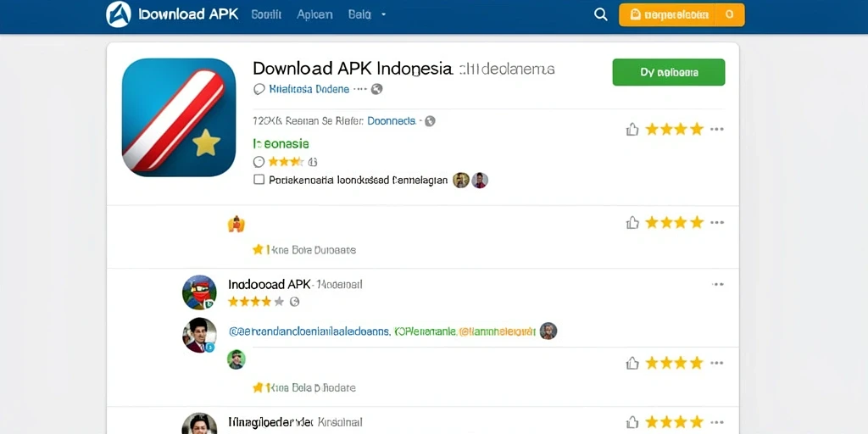The image size is (868, 434).
Task: Click the second avatar after "loondkesad Danmelagian"
Action: [x=480, y=180]
